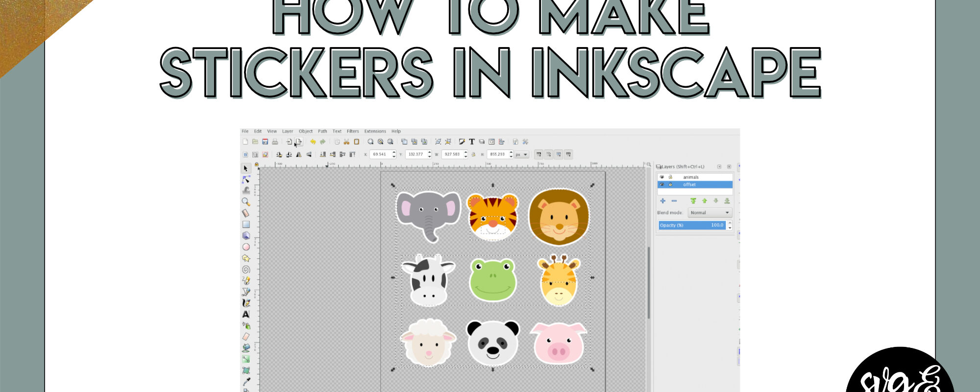Click the Save document icon
This screenshot has width=980, height=392.
265,142
